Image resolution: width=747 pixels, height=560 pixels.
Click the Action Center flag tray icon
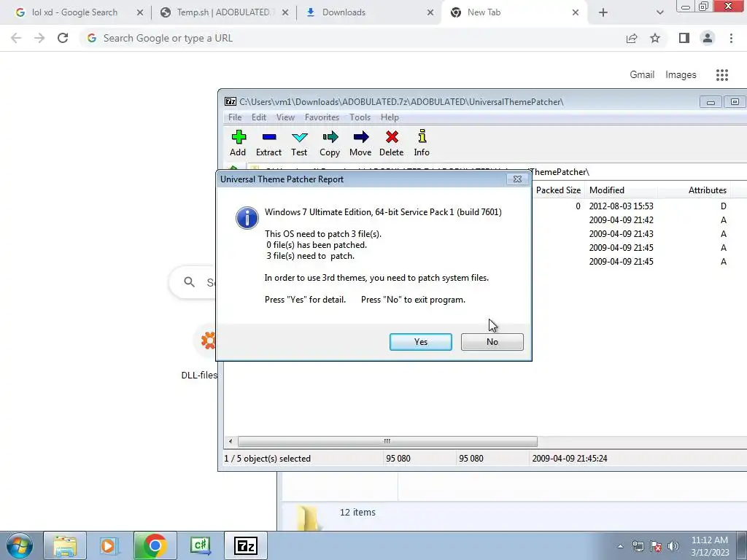coord(656,546)
